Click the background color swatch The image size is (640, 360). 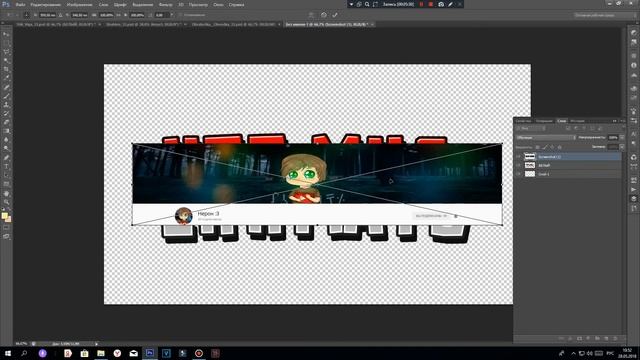coord(8,220)
